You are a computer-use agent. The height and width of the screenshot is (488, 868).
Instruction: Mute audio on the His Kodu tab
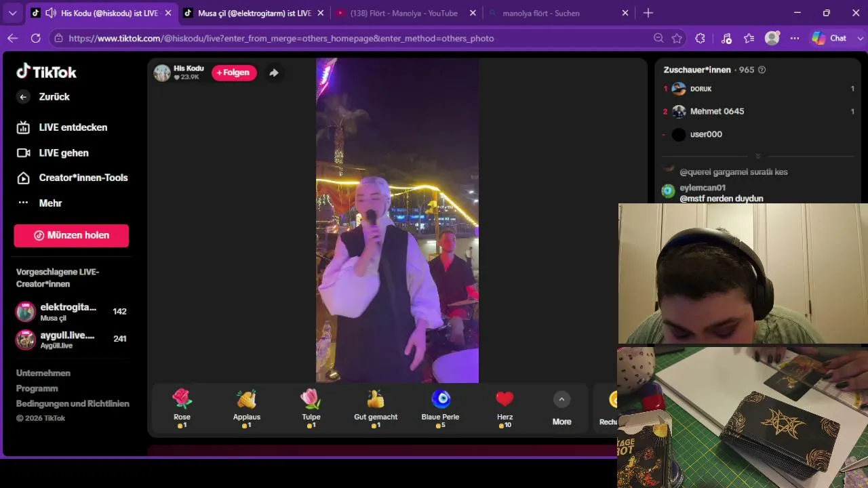coord(50,13)
